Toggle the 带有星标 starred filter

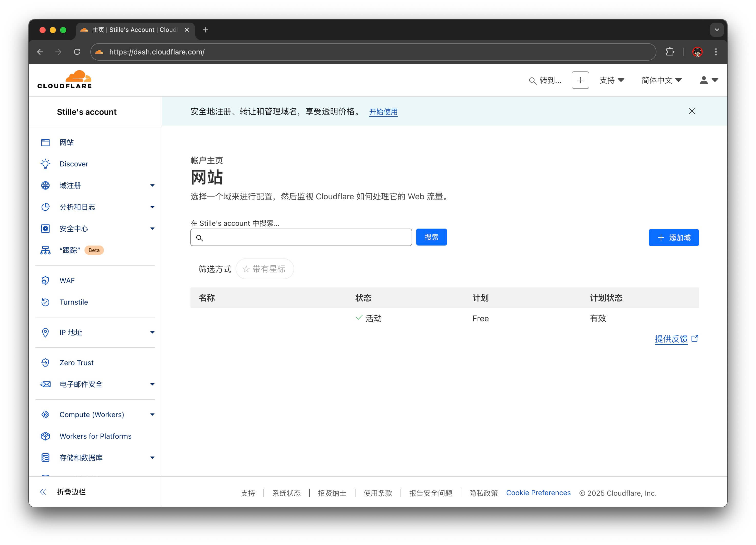[265, 269]
